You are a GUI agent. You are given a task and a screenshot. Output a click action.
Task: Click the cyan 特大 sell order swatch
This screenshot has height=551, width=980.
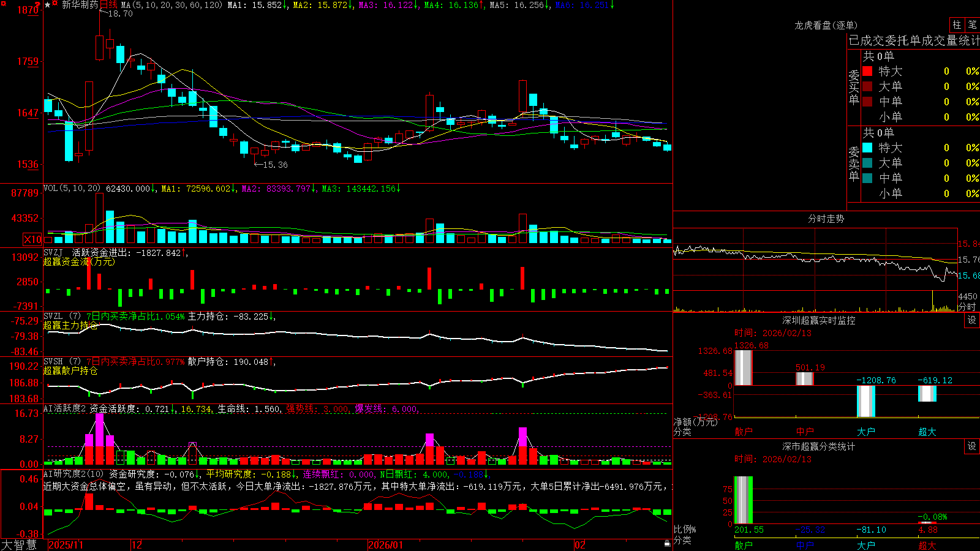pyautogui.click(x=867, y=148)
